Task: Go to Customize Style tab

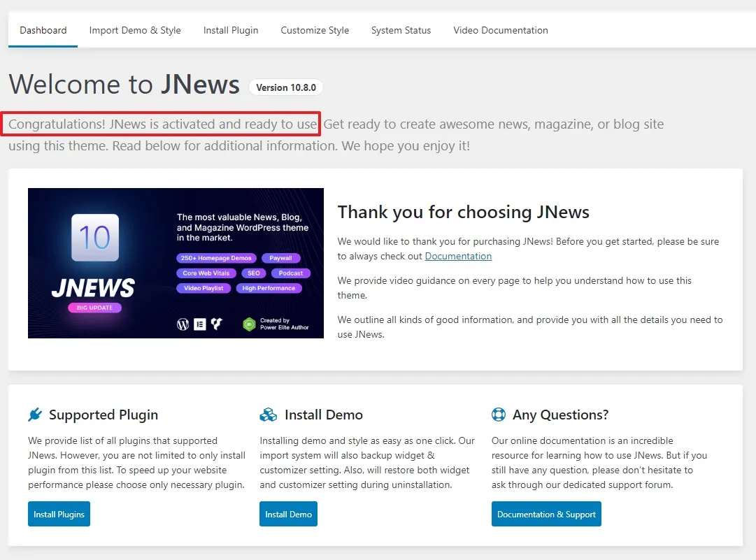Action: 315,30
